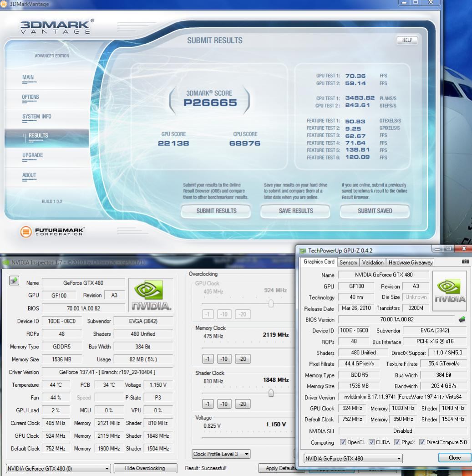Click the Close button in GPU-Z
The height and width of the screenshot is (476, 472).
point(454,457)
